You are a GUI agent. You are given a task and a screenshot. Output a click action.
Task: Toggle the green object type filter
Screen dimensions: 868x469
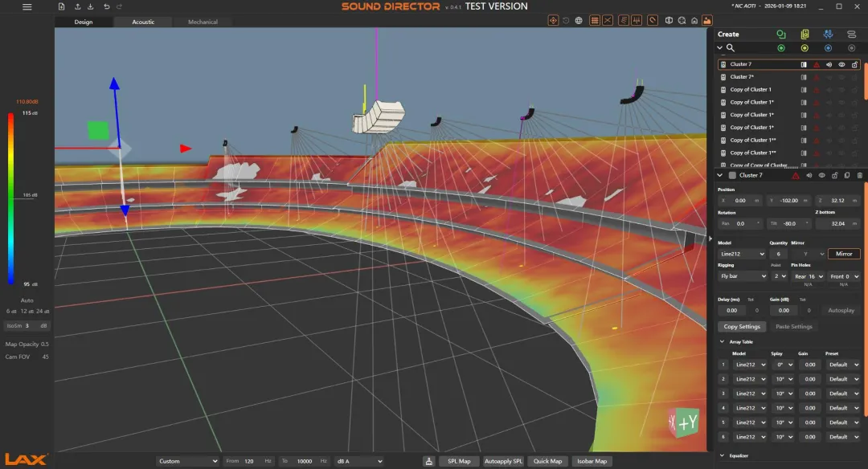[781, 48]
